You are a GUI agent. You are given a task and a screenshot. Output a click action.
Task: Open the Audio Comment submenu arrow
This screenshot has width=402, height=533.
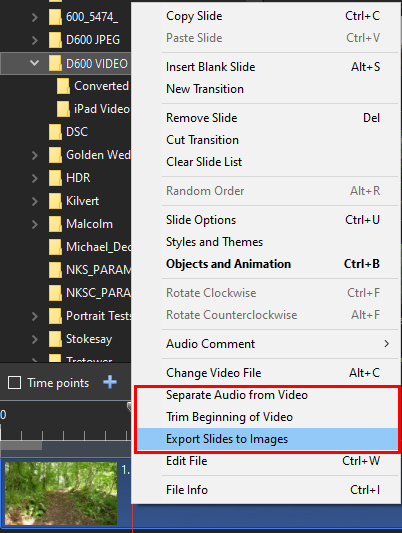[x=386, y=344]
